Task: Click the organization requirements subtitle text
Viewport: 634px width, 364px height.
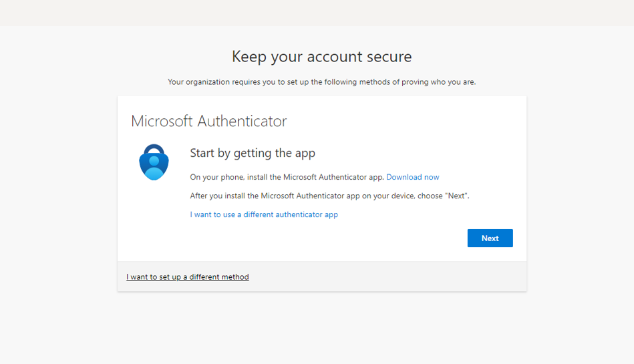Action: click(322, 81)
